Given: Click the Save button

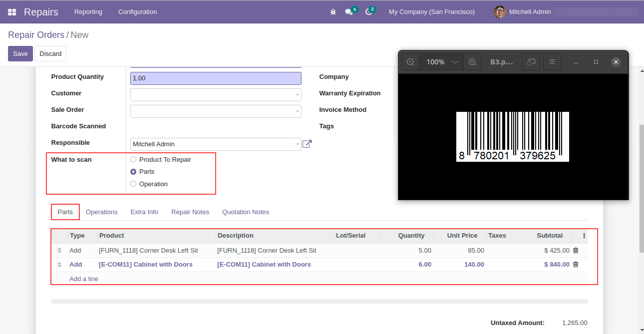Looking at the screenshot, I should click(20, 54).
